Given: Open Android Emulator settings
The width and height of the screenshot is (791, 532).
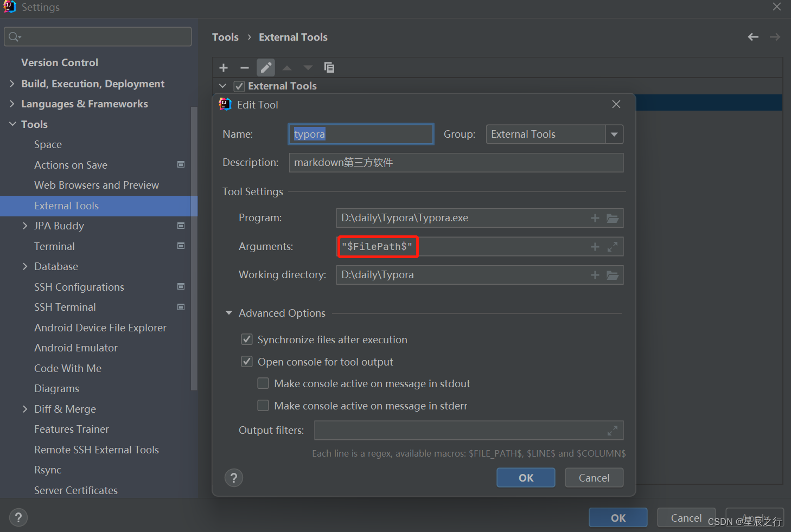Looking at the screenshot, I should pyautogui.click(x=76, y=348).
